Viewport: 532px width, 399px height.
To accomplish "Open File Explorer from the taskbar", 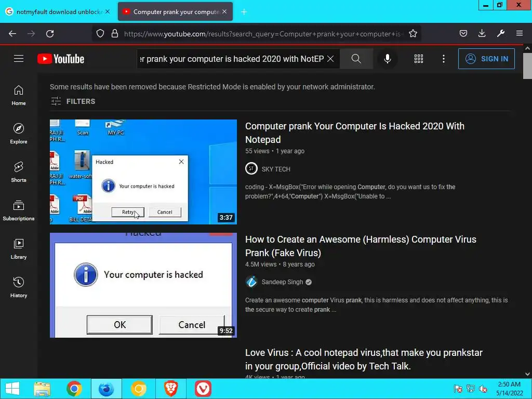I will (42, 389).
